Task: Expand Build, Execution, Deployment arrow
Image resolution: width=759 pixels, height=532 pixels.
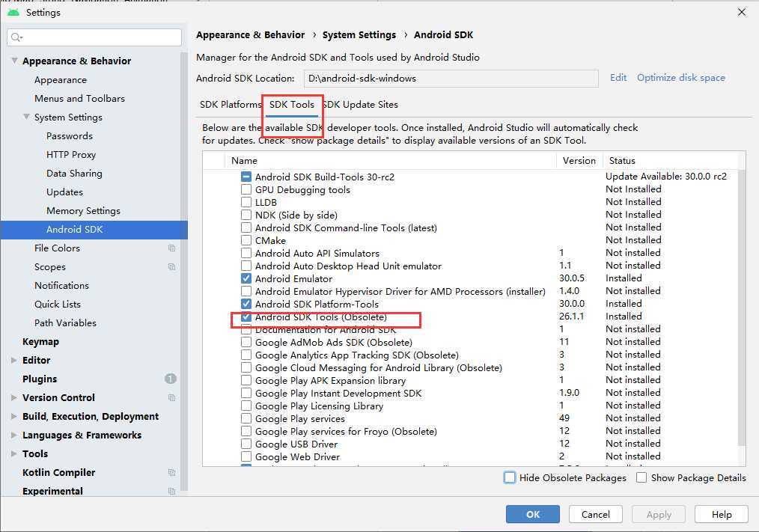Action: [x=14, y=416]
